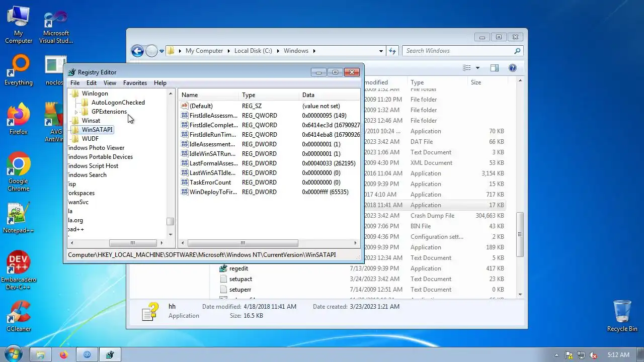The height and width of the screenshot is (362, 644).
Task: Expand breadcrumb arrow after Windows
Action: click(314, 51)
